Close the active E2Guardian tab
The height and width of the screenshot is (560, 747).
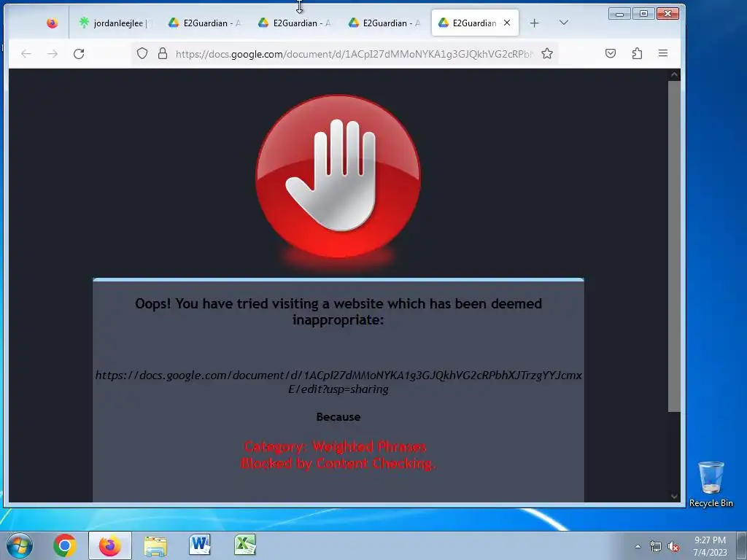pos(507,23)
